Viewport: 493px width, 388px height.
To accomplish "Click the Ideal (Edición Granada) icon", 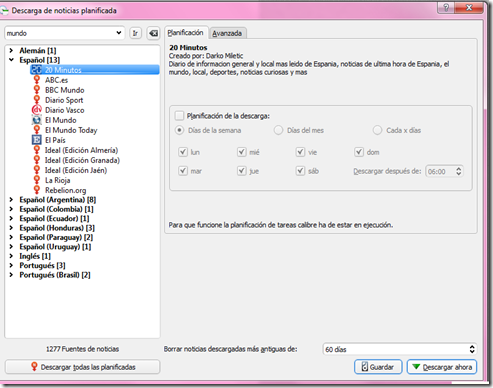I will tap(37, 160).
